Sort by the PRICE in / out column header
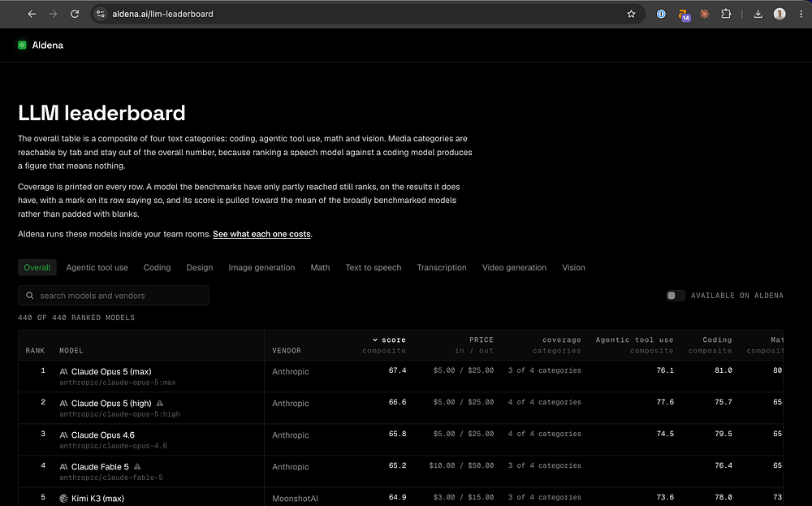The width and height of the screenshot is (812, 506). point(474,345)
